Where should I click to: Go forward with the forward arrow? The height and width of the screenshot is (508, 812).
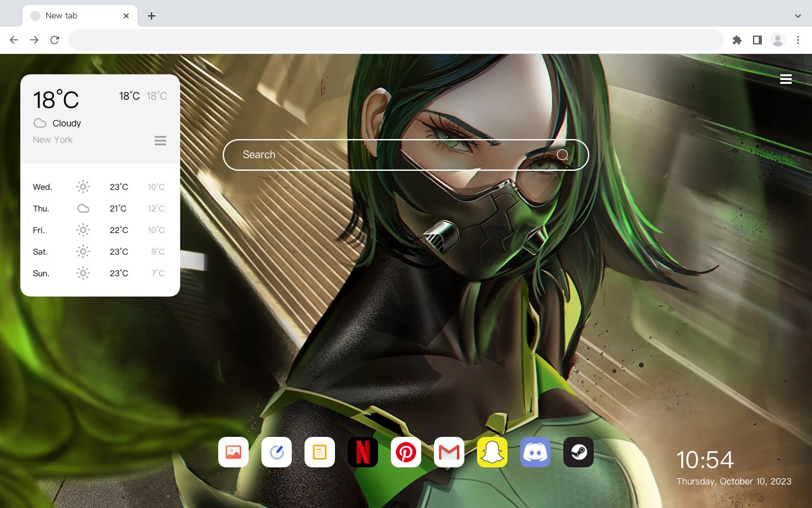pos(34,40)
